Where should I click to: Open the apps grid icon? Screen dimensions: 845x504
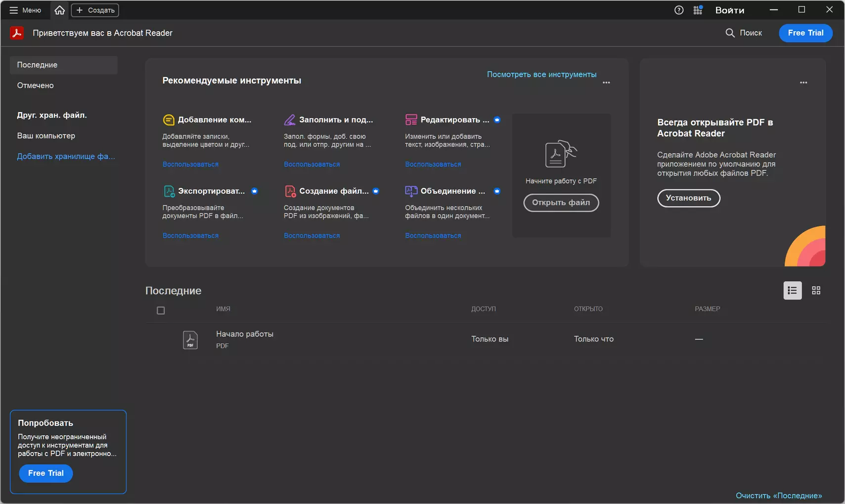coord(698,10)
